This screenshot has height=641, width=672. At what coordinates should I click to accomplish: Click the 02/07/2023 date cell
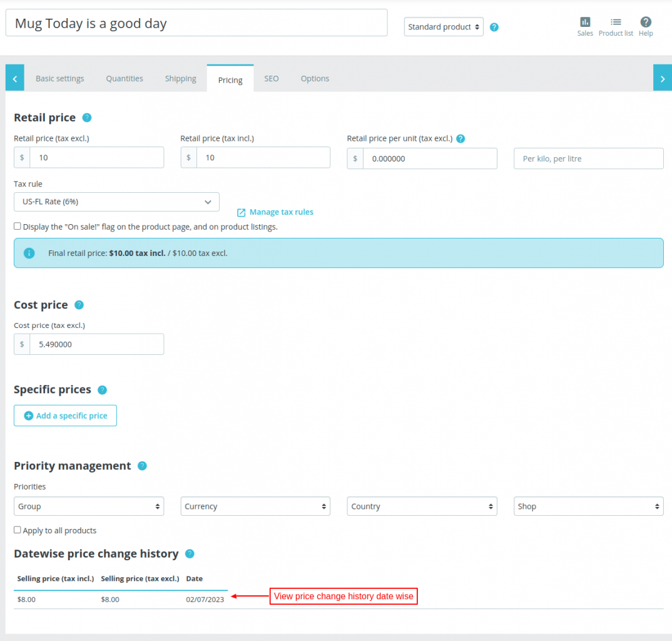[205, 600]
